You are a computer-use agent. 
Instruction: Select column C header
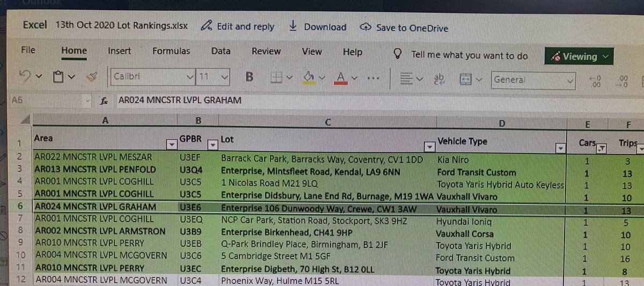[x=327, y=123]
